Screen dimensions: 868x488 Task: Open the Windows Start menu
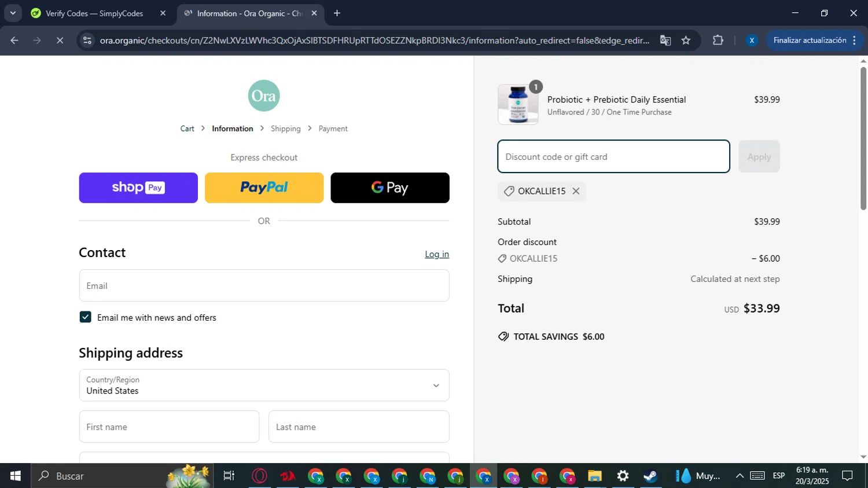pos(16,476)
